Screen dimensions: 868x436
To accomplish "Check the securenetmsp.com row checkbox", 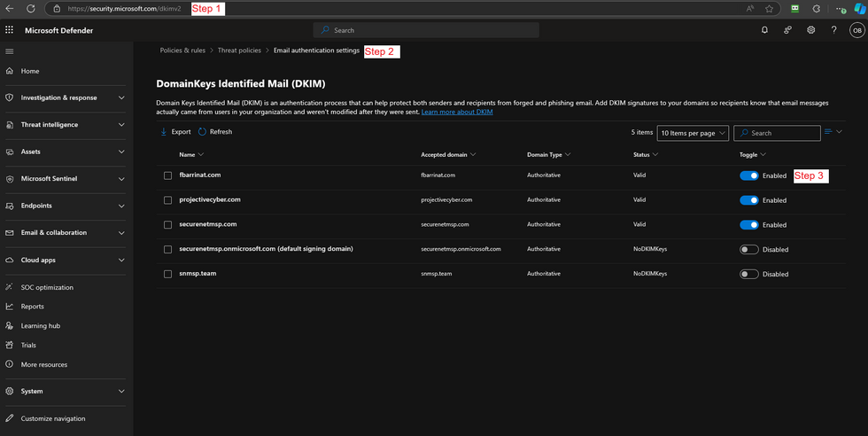I will (167, 225).
